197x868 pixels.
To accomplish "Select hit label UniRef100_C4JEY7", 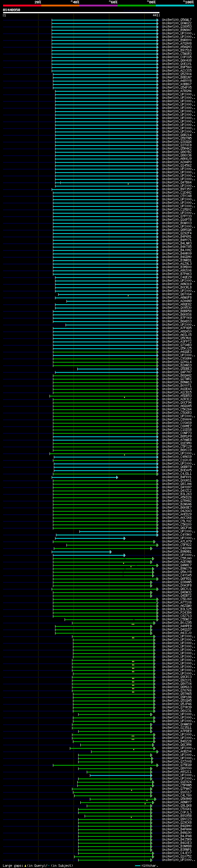I will [x=177, y=853].
